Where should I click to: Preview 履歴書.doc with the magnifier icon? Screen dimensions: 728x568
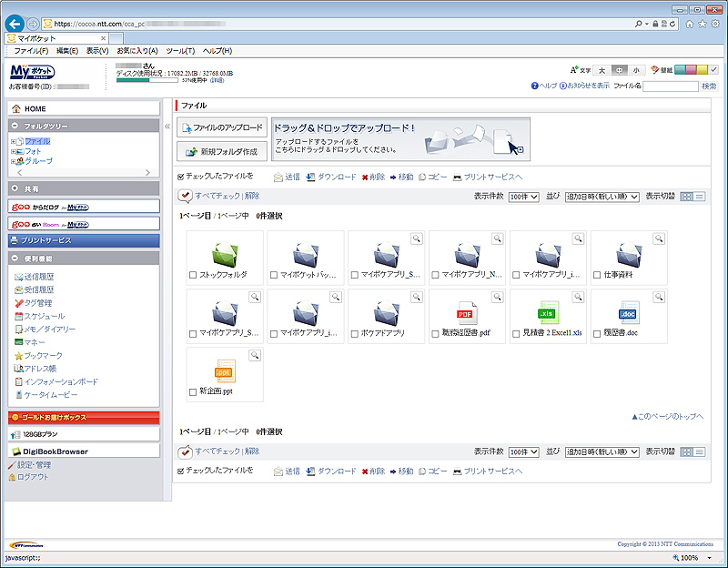click(659, 297)
